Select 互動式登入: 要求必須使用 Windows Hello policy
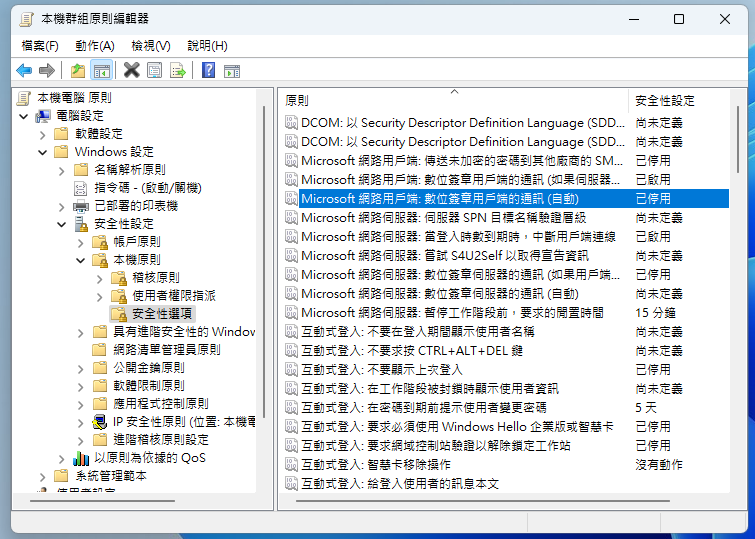The height and width of the screenshot is (539, 755). tap(506, 427)
